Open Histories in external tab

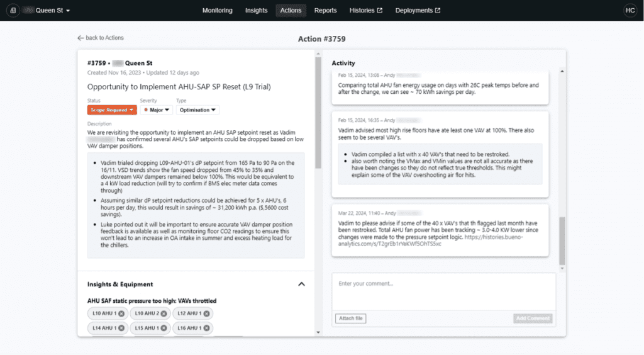tap(365, 11)
